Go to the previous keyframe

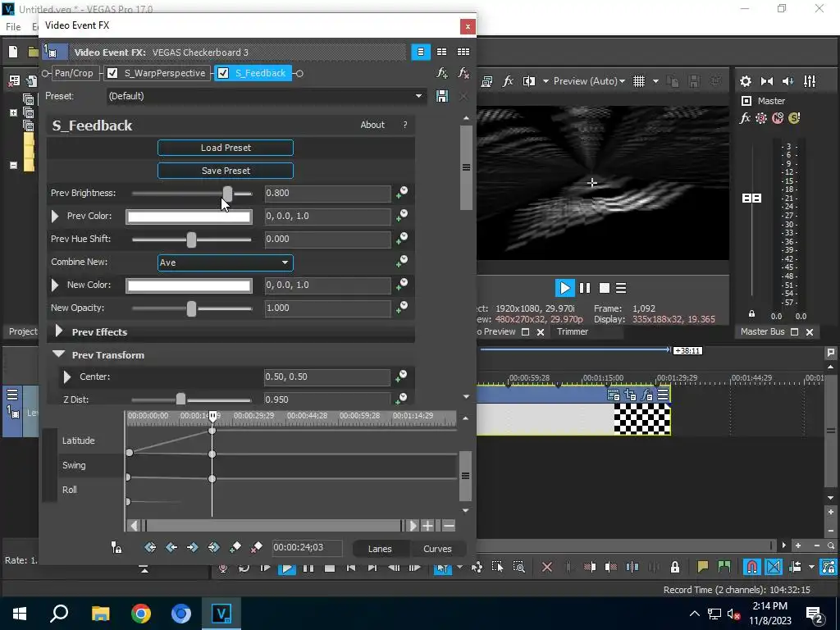pyautogui.click(x=171, y=547)
